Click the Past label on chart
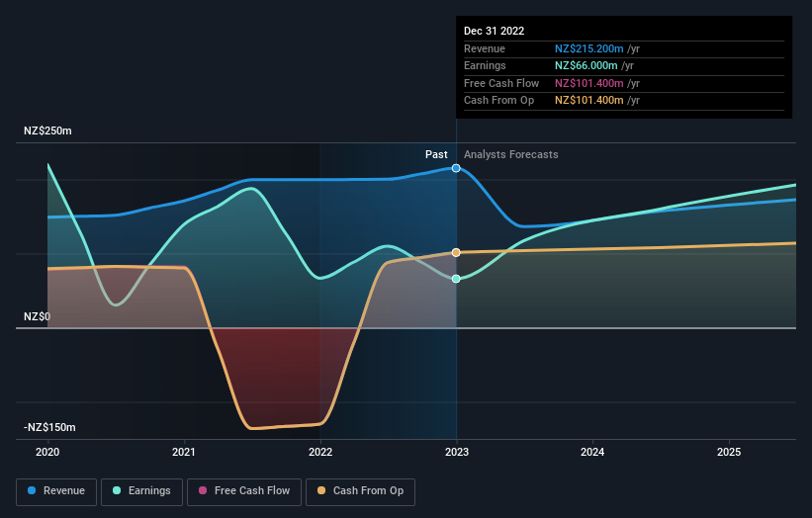This screenshot has width=812, height=518. click(436, 154)
